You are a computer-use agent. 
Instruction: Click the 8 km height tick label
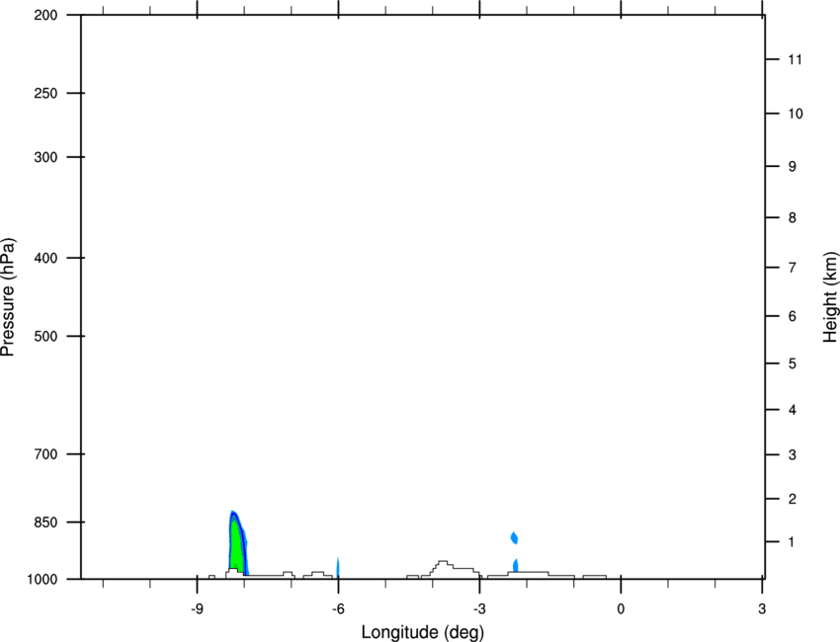(793, 217)
